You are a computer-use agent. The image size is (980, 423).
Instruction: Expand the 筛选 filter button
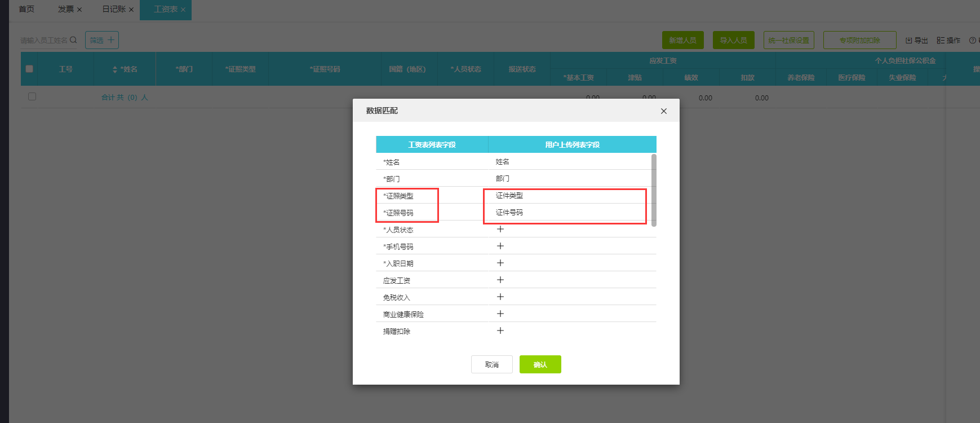(102, 40)
